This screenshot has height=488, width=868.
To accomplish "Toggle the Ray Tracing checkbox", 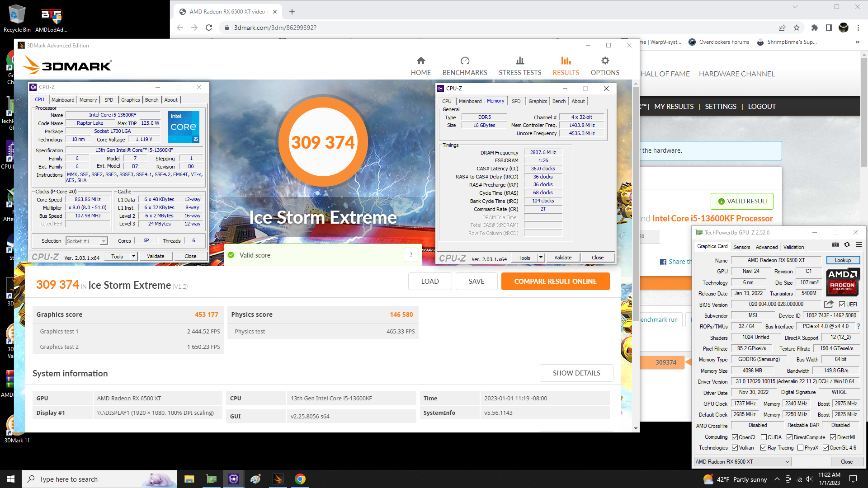I will (763, 448).
